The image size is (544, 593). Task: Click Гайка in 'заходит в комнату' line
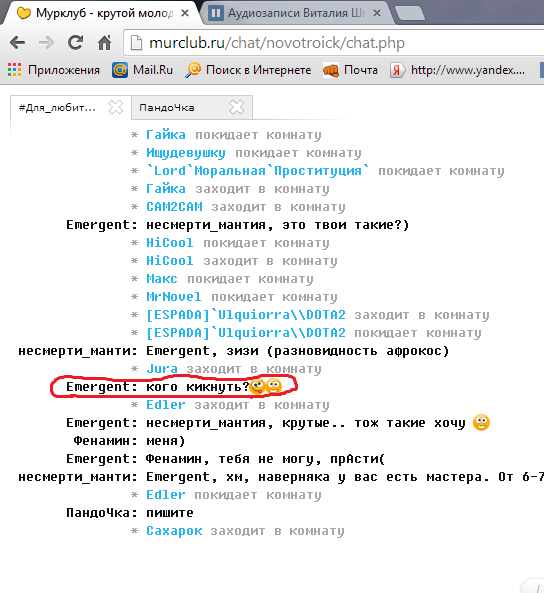(x=166, y=189)
